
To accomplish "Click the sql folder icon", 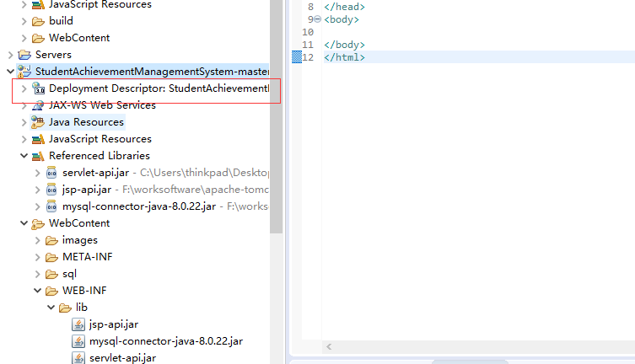I will pyautogui.click(x=51, y=274).
